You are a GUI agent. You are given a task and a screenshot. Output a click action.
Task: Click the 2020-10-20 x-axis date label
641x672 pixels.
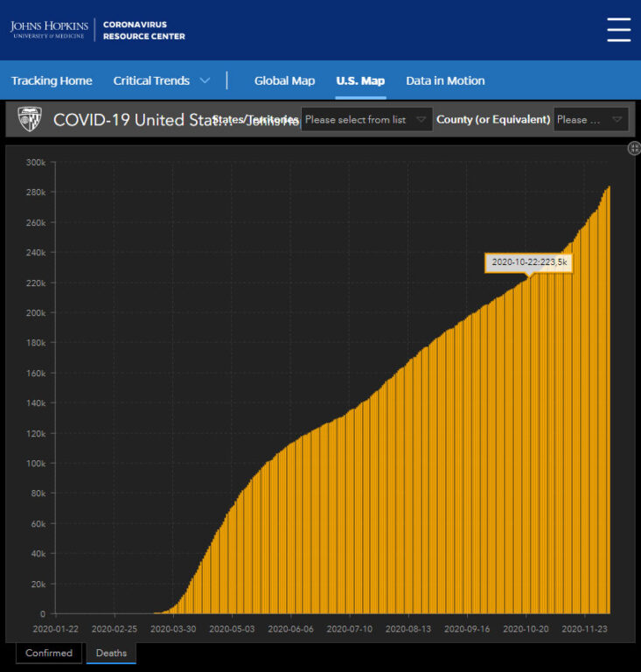[x=526, y=629]
